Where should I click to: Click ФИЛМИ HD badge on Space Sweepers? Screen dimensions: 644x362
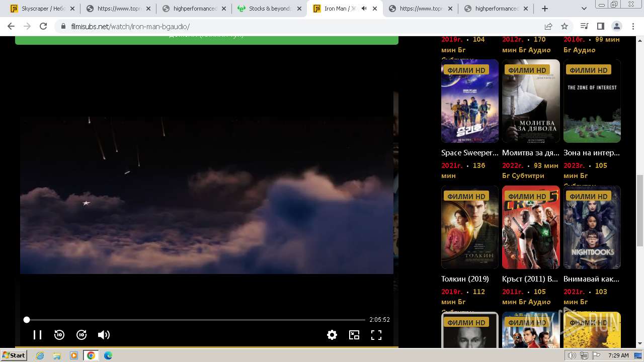466,70
